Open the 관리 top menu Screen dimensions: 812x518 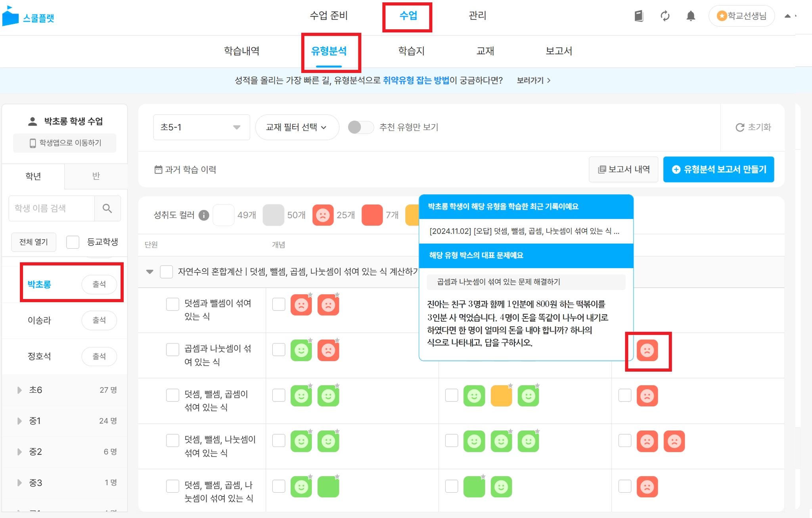pyautogui.click(x=477, y=16)
